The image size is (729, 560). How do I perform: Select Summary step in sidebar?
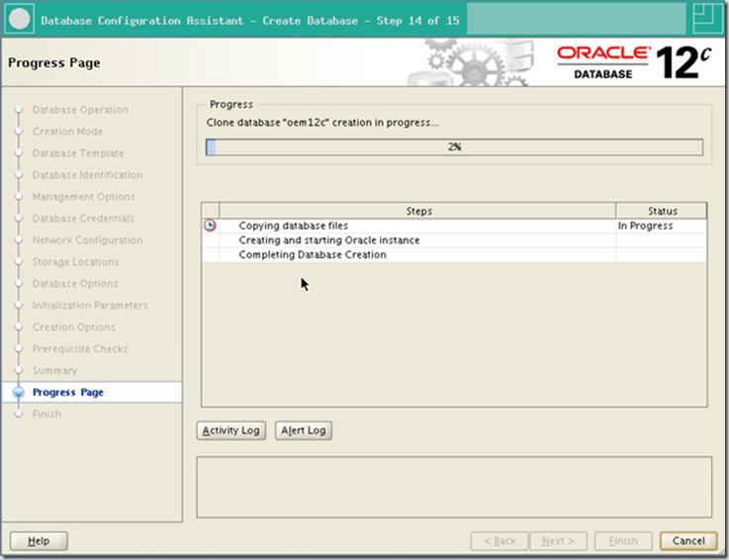click(x=54, y=371)
